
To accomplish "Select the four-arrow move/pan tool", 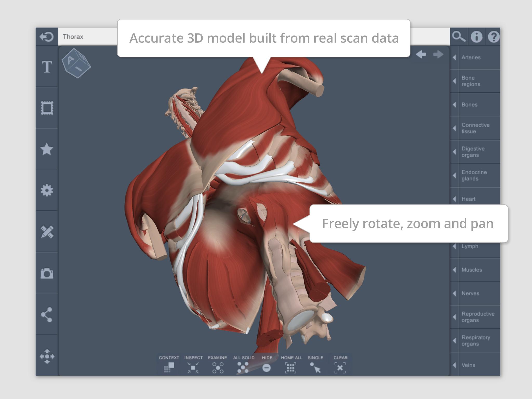I will (x=47, y=356).
